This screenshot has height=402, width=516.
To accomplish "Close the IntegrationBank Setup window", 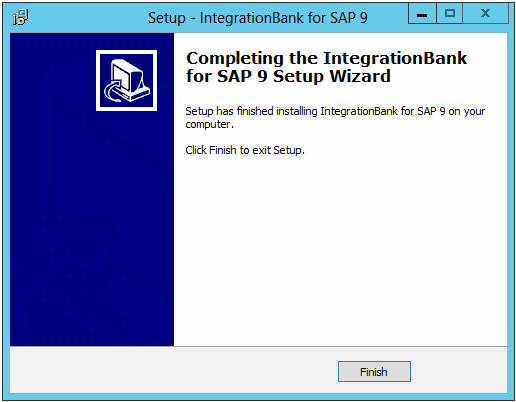I will [x=486, y=14].
